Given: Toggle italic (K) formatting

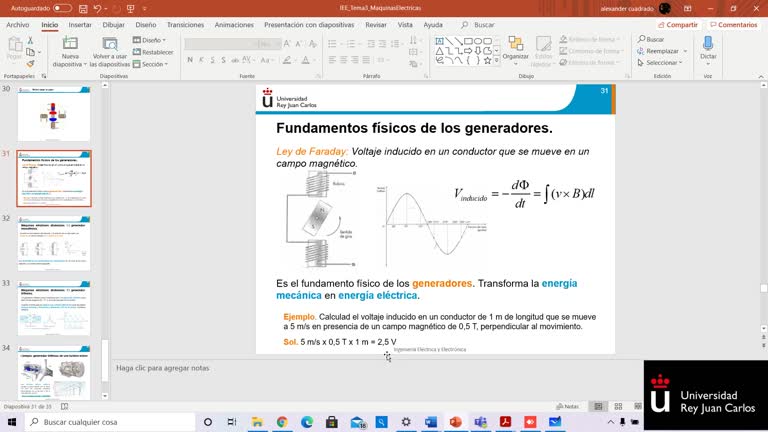Looking at the screenshot, I should point(201,60).
